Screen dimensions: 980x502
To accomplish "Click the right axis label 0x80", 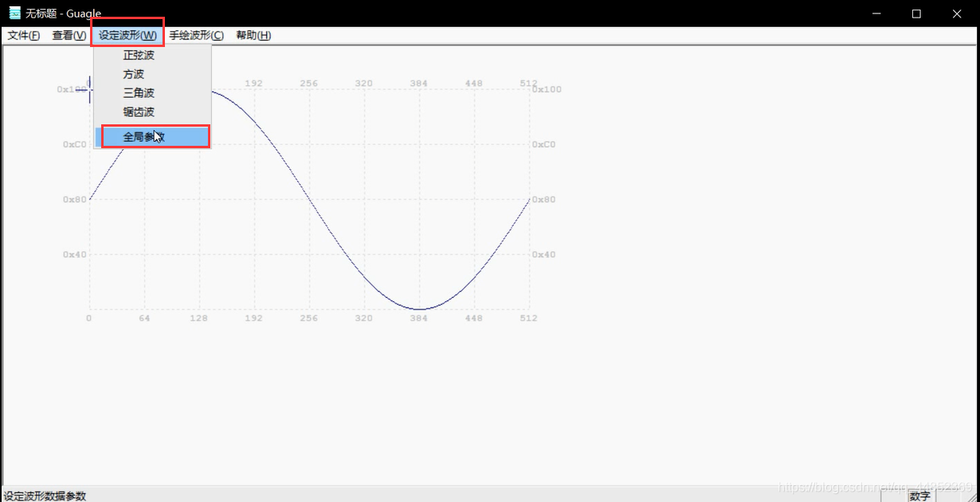I will (x=544, y=199).
